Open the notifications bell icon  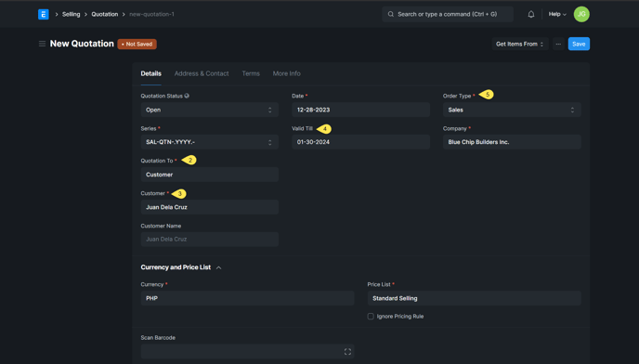530,14
